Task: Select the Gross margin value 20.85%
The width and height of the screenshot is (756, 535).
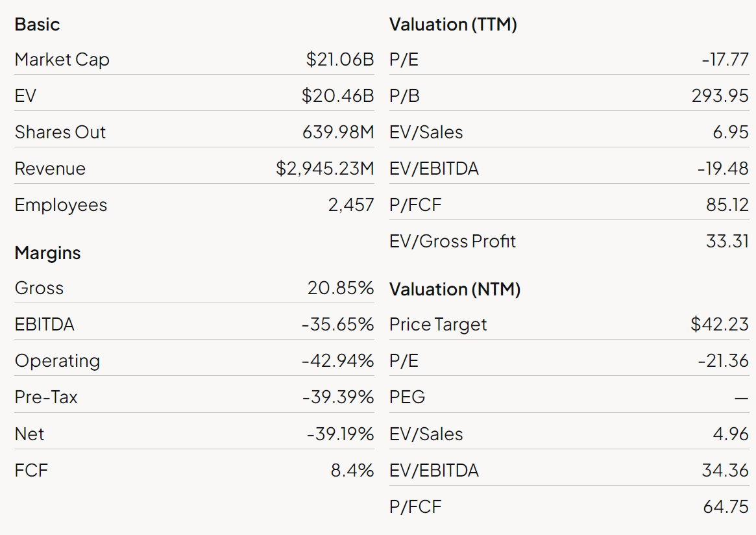Action: 341,288
